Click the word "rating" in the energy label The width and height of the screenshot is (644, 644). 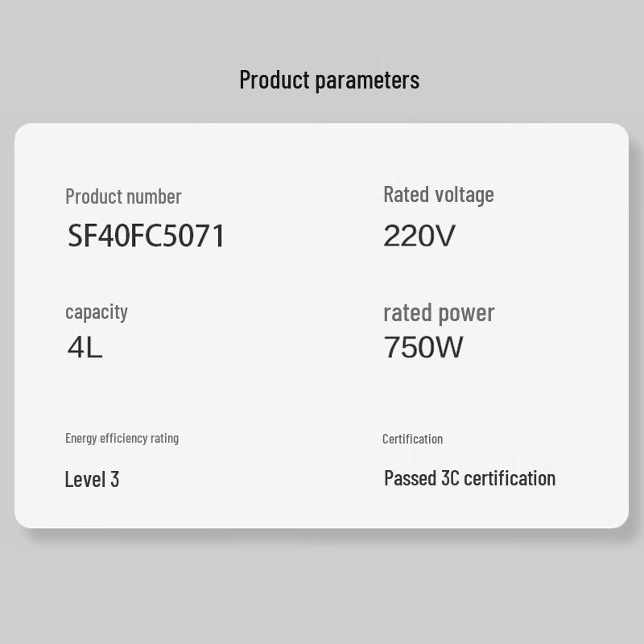166,438
